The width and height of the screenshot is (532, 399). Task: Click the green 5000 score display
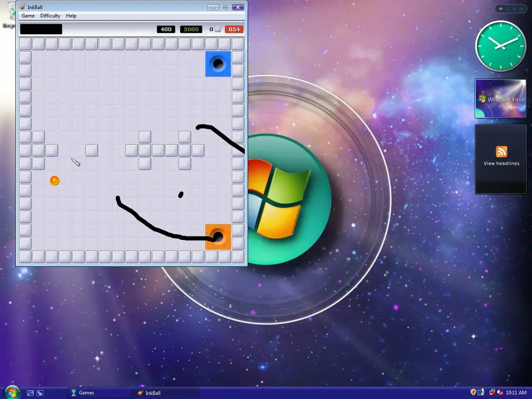191,29
